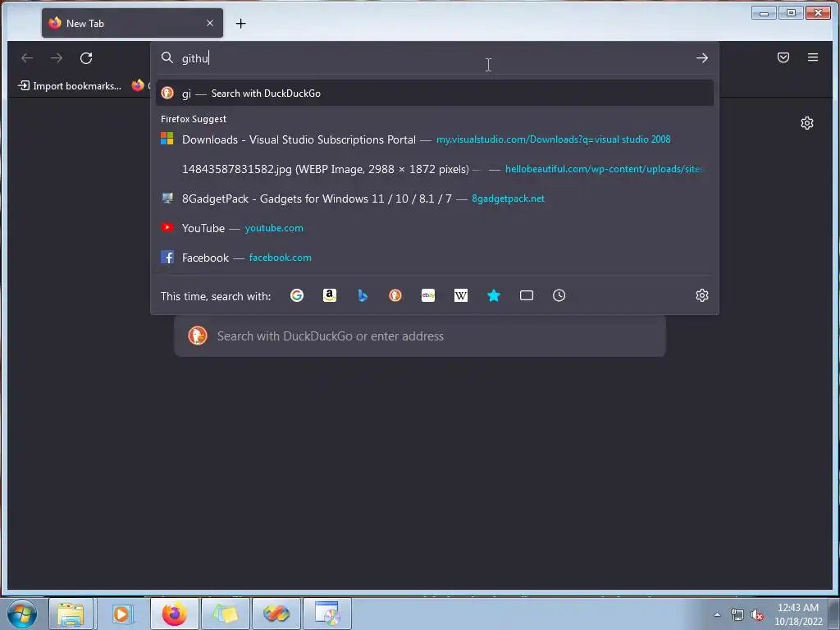The width and height of the screenshot is (840, 630).
Task: Click Import bookmarks toolbar item
Action: 70,85
